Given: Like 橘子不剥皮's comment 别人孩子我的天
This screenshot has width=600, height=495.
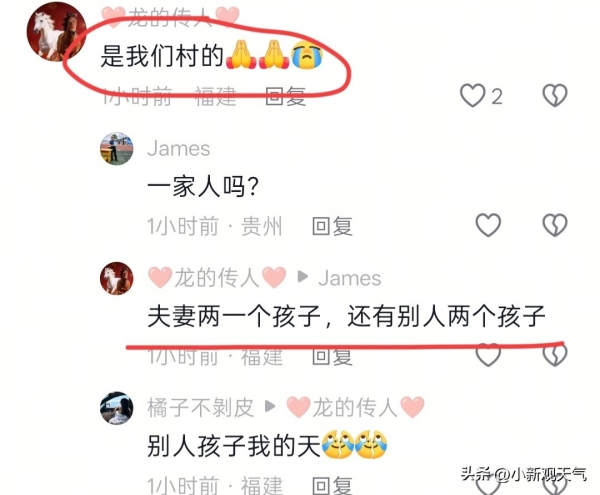Looking at the screenshot, I should point(488,485).
